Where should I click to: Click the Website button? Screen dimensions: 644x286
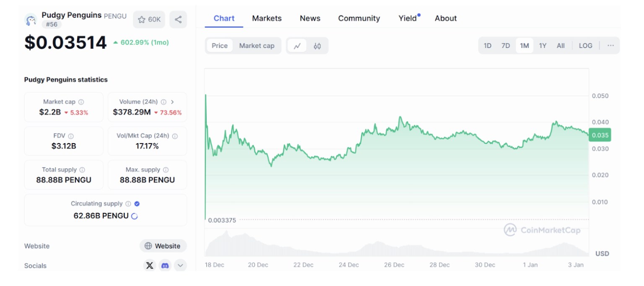[163, 246]
